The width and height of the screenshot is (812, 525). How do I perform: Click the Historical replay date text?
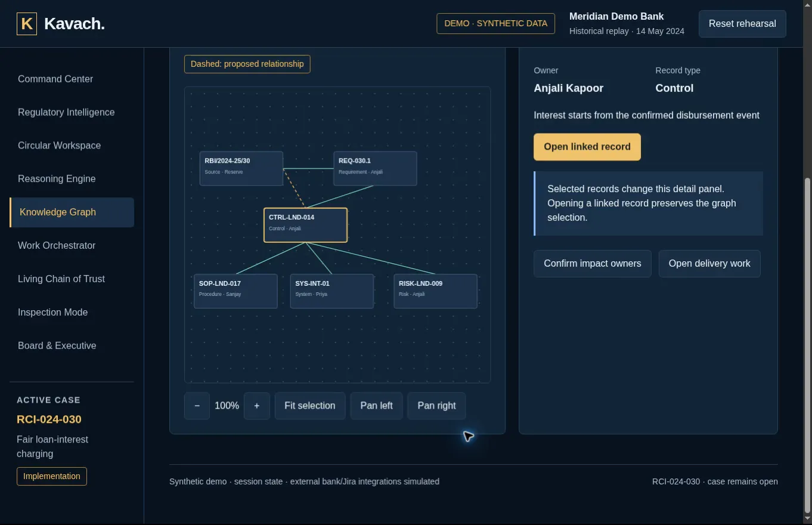click(627, 31)
